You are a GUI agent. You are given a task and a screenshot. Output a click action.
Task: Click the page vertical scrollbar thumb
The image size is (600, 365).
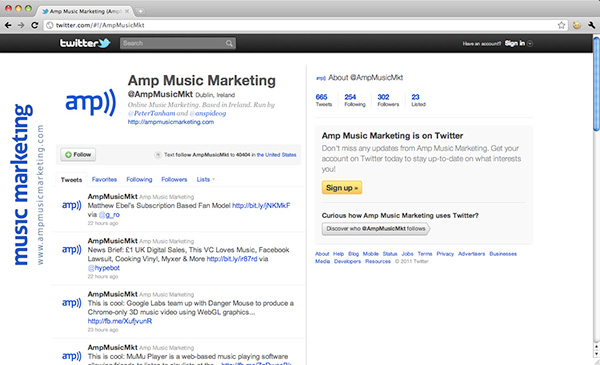pyautogui.click(x=596, y=83)
